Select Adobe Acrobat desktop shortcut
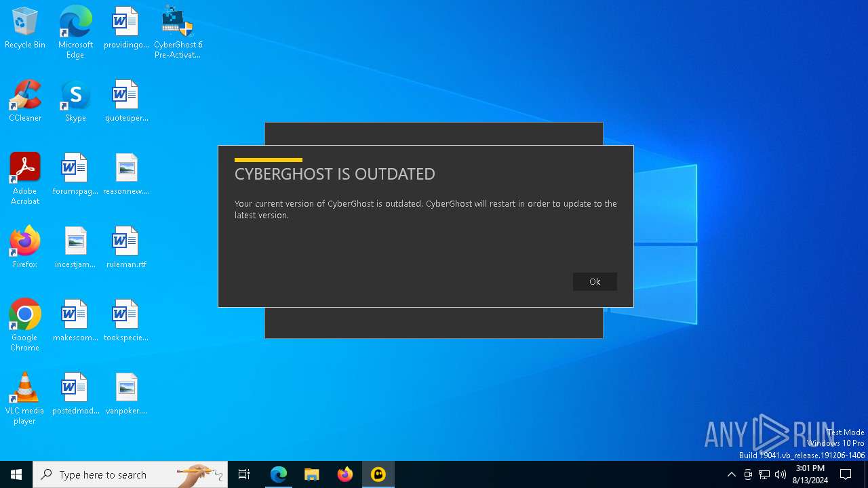This screenshot has height=488, width=868. click(25, 179)
